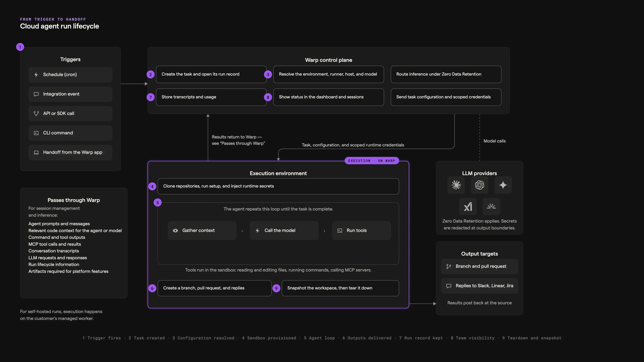
Task: Click the Store transcripts and usage box
Action: coord(211,97)
